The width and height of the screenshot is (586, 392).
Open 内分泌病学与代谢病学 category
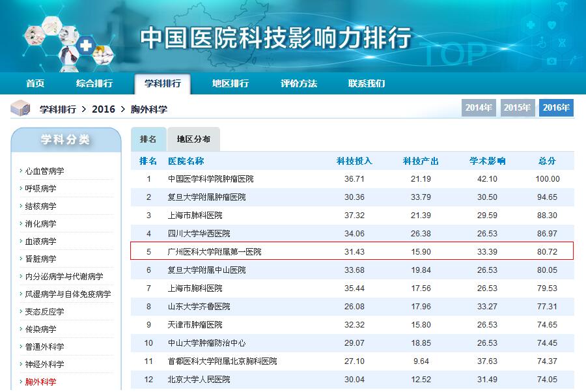[64, 277]
